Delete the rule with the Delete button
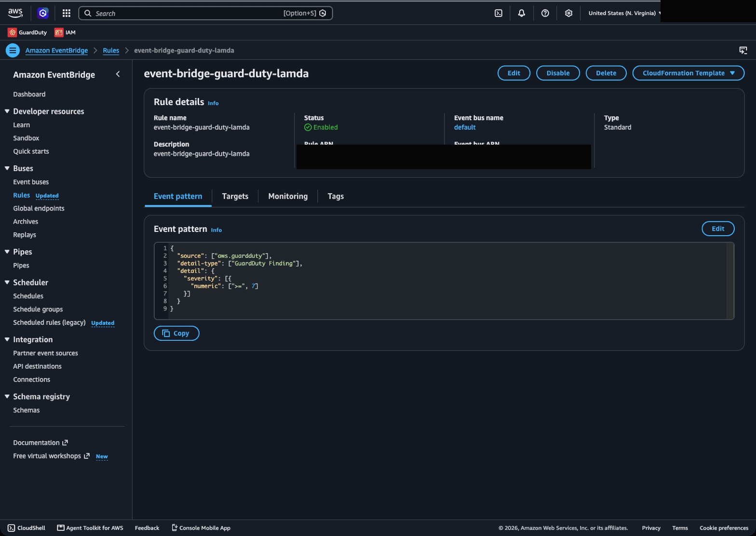 pyautogui.click(x=606, y=73)
